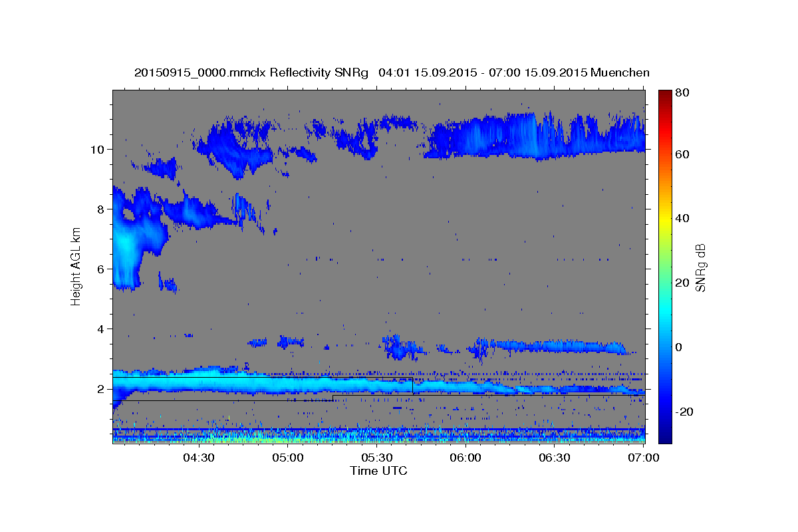Click the colorbar value 0
The image size is (798, 532).
pyautogui.click(x=680, y=347)
